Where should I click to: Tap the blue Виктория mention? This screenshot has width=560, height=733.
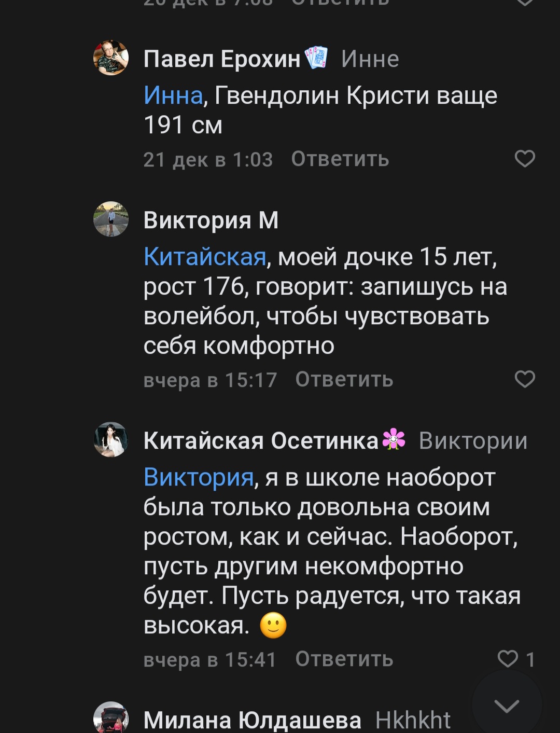[x=199, y=477]
